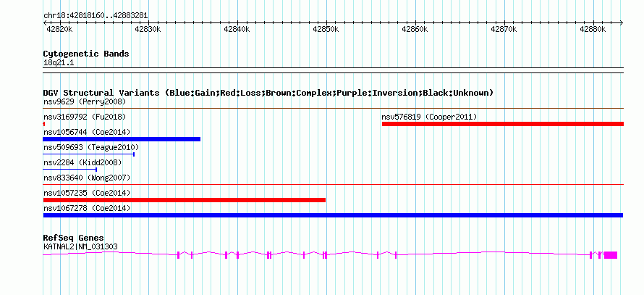Select the KATNAL2|NM_031303 gene label
Image resolution: width=644 pixels, height=295 pixels.
click(80, 246)
